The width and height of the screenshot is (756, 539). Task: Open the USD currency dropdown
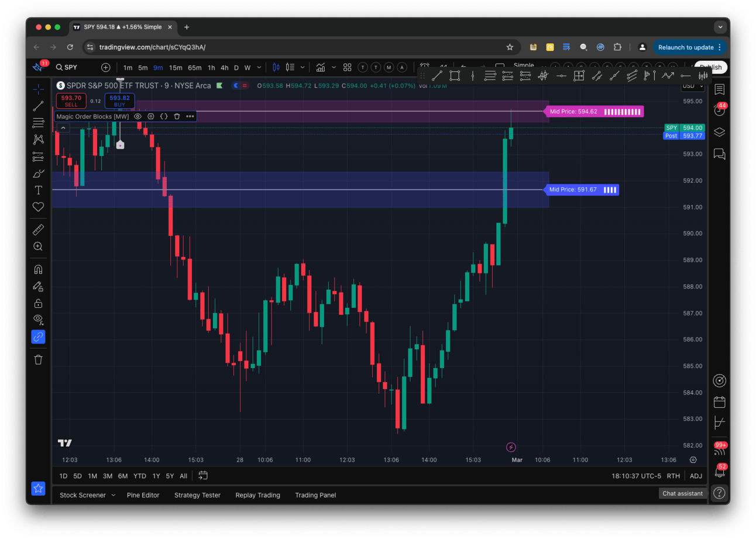[x=693, y=86]
